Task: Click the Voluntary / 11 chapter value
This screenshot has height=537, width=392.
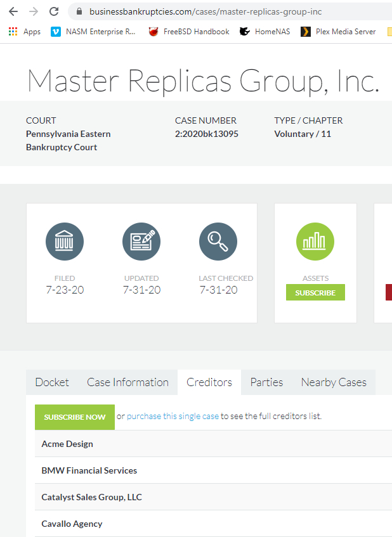Action: [303, 134]
